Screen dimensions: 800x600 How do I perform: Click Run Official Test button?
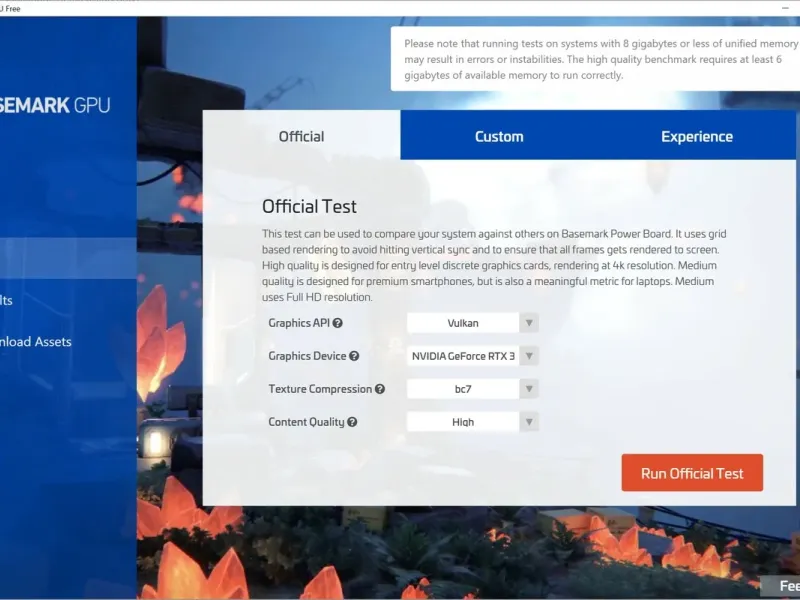coord(692,473)
